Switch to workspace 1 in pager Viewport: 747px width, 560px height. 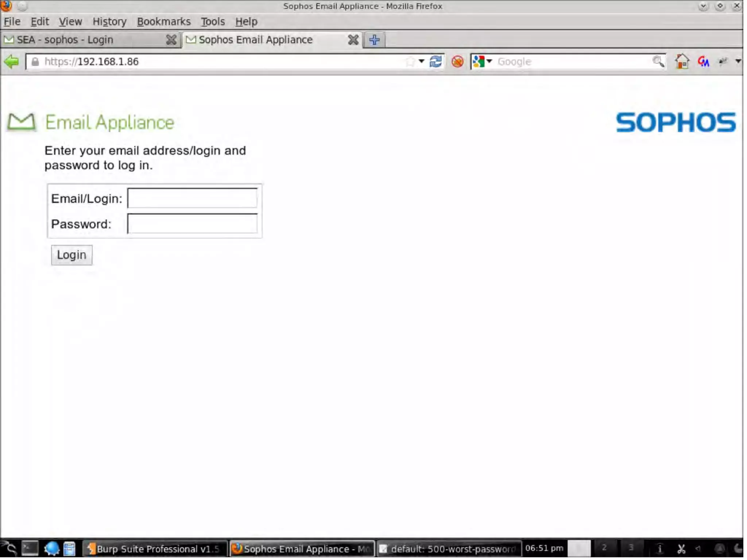tap(579, 548)
